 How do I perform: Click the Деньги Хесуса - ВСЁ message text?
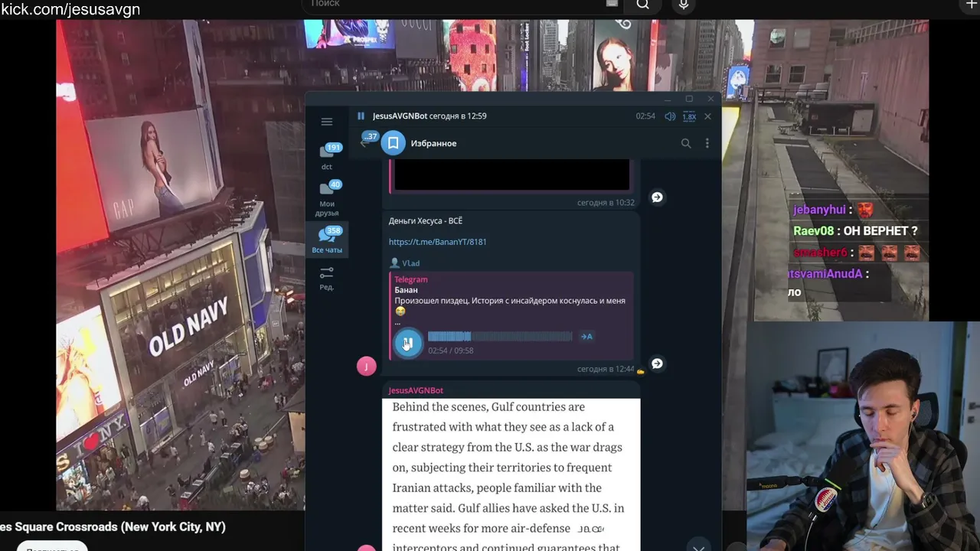(x=426, y=221)
